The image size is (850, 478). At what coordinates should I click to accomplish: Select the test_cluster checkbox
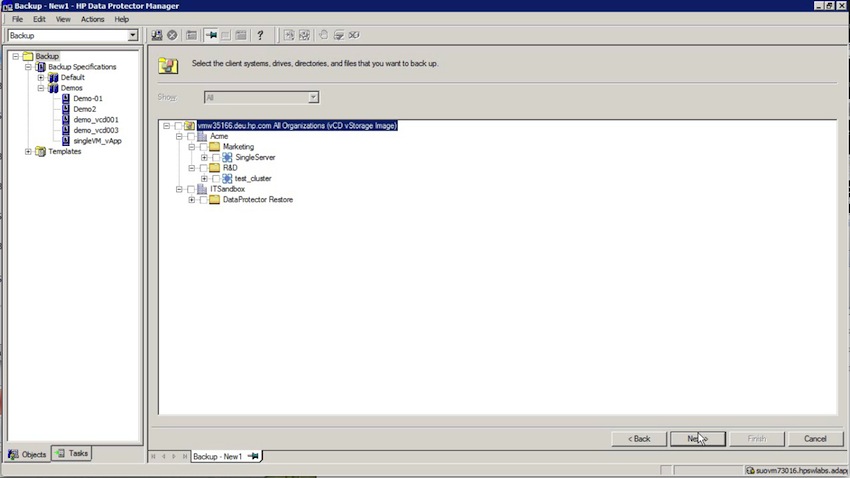[216, 178]
